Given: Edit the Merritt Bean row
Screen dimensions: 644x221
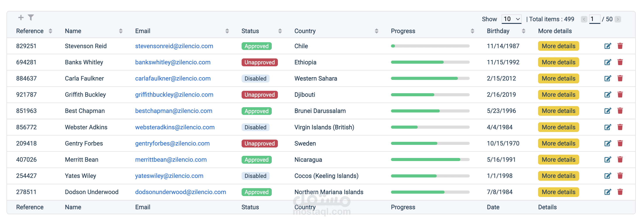Looking at the screenshot, I should pyautogui.click(x=608, y=160).
